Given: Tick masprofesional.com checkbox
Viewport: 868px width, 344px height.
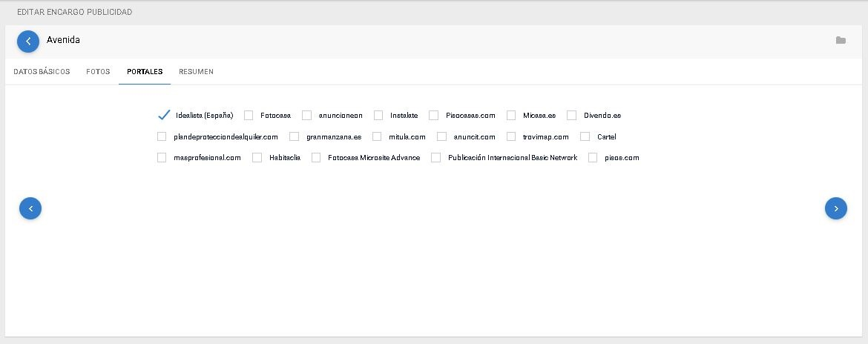Looking at the screenshot, I should pos(162,158).
